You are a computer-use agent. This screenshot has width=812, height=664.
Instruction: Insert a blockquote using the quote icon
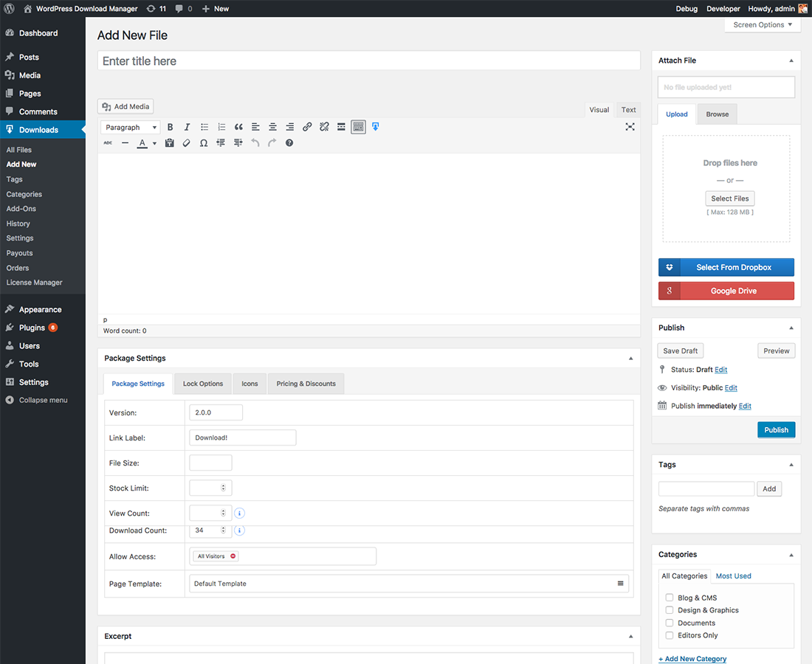point(238,127)
